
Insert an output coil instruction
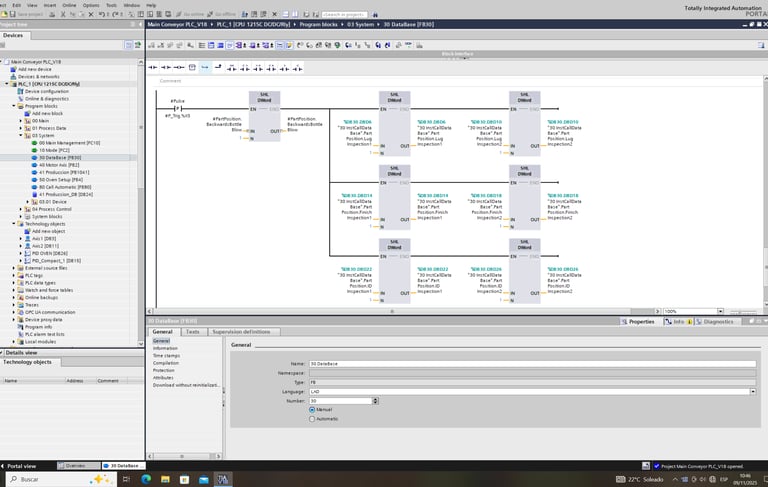point(179,68)
